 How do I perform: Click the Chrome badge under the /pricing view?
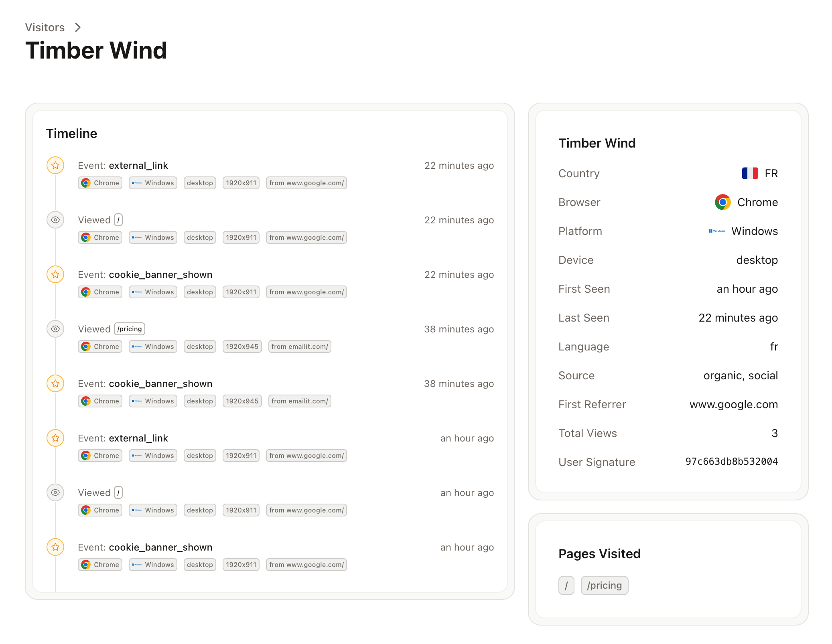tap(99, 346)
